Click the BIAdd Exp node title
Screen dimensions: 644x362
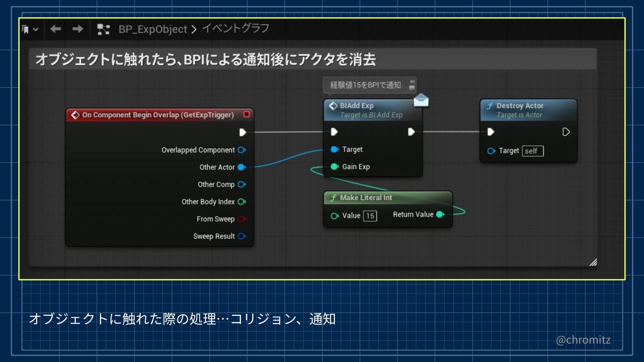tap(357, 106)
